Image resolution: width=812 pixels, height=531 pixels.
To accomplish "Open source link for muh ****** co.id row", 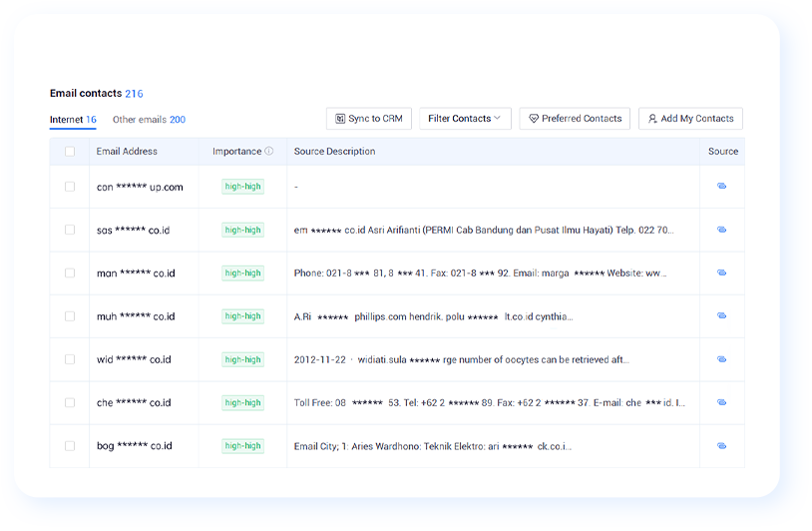I will point(721,315).
